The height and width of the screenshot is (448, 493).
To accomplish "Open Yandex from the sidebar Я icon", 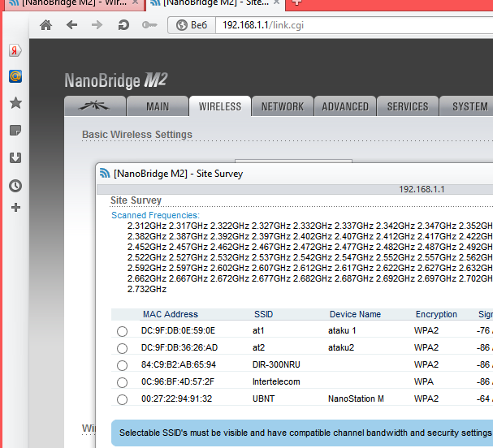I will pyautogui.click(x=15, y=50).
